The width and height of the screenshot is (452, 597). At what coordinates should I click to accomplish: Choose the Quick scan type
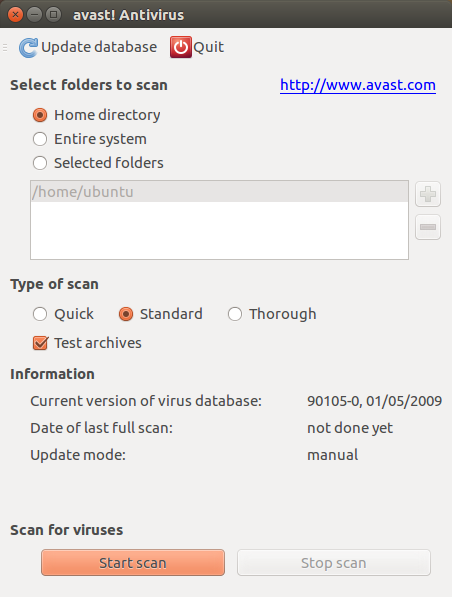tap(40, 314)
